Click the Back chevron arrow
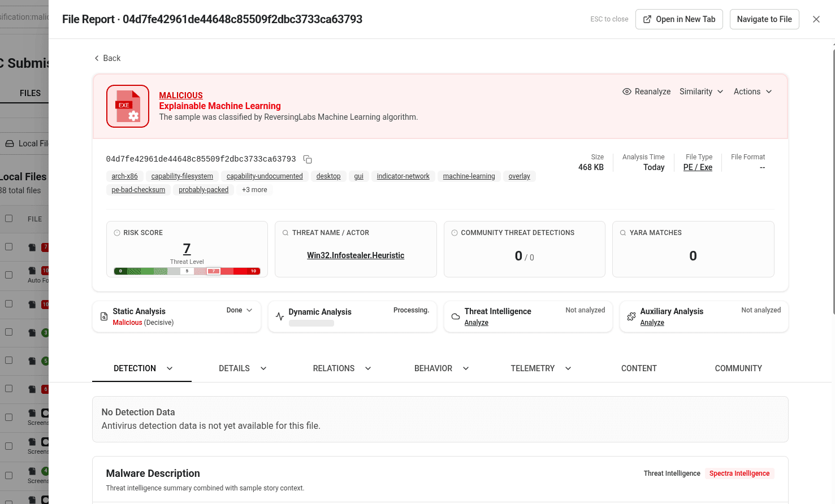 click(x=97, y=58)
